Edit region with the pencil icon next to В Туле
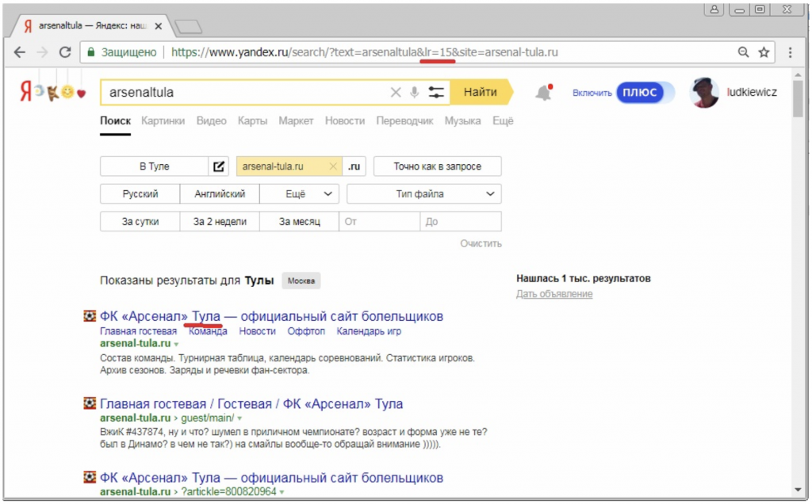812x504 pixels. (x=219, y=166)
